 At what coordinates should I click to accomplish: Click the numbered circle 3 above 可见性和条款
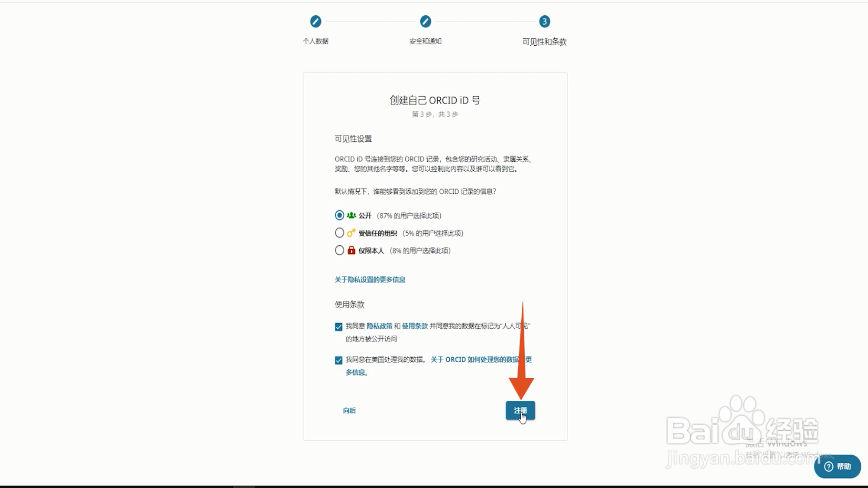[544, 22]
